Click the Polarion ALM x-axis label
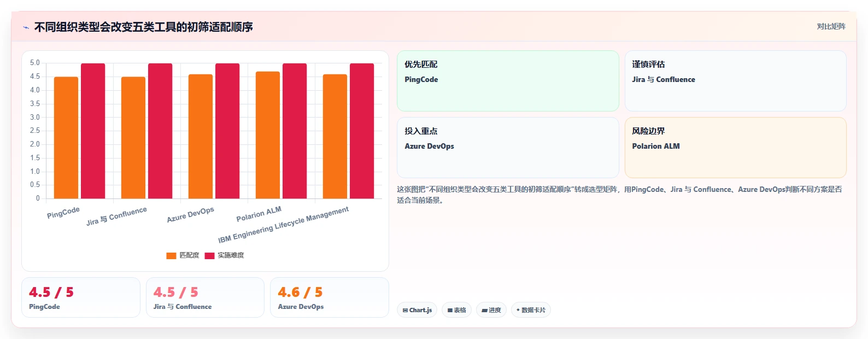The image size is (868, 339). tap(259, 214)
